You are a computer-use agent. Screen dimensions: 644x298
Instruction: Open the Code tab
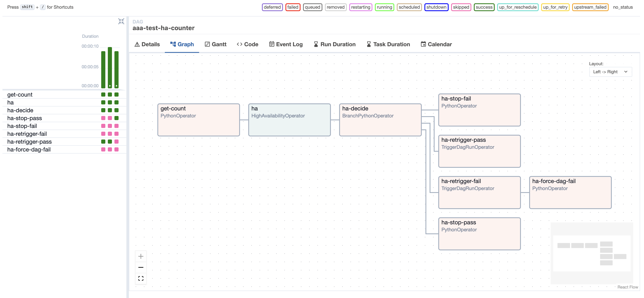pos(247,44)
